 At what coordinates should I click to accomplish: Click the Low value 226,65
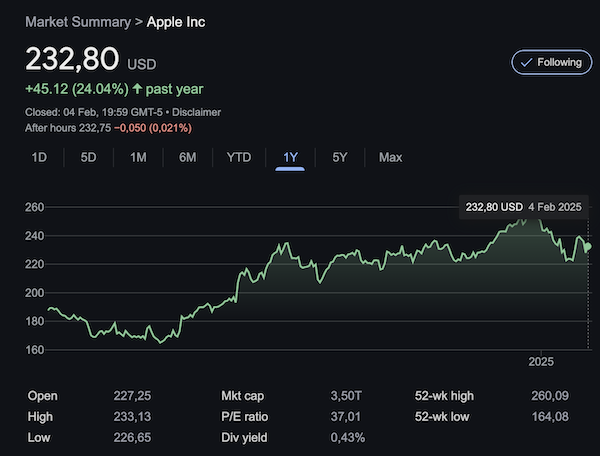[x=132, y=437]
